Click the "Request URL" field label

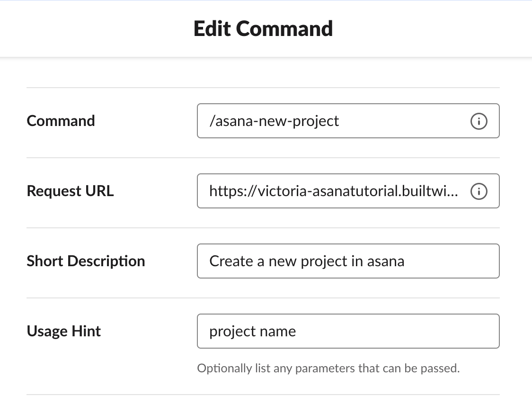[70, 191]
